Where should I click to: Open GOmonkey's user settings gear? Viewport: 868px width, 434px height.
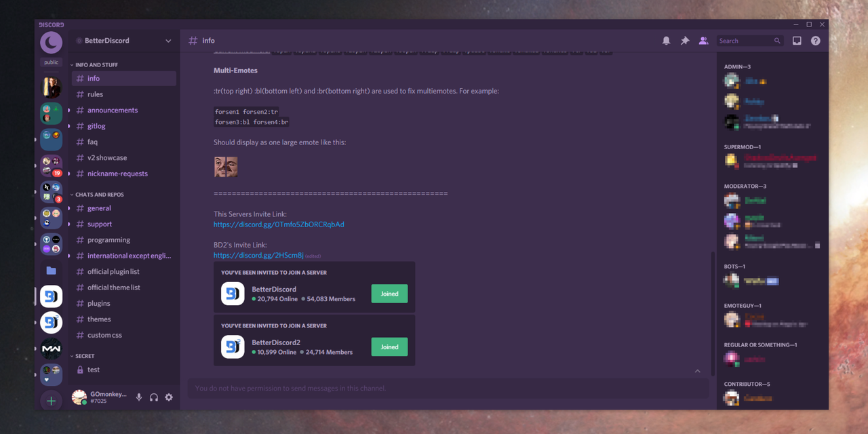point(168,397)
